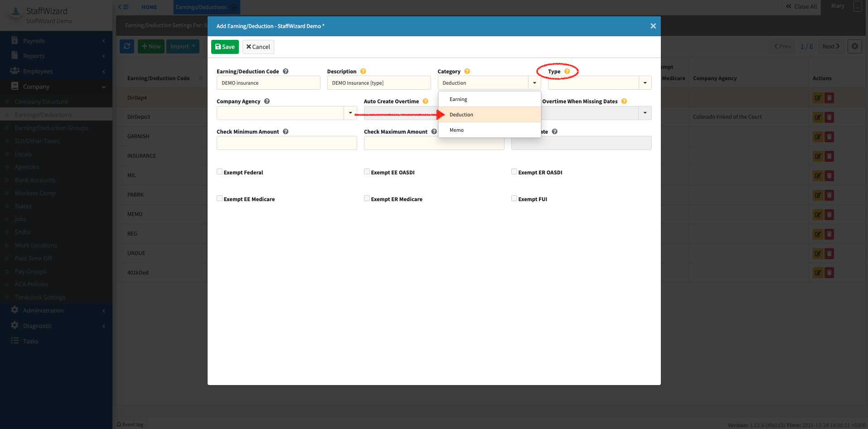Expand the Company Agency dropdown

click(350, 113)
